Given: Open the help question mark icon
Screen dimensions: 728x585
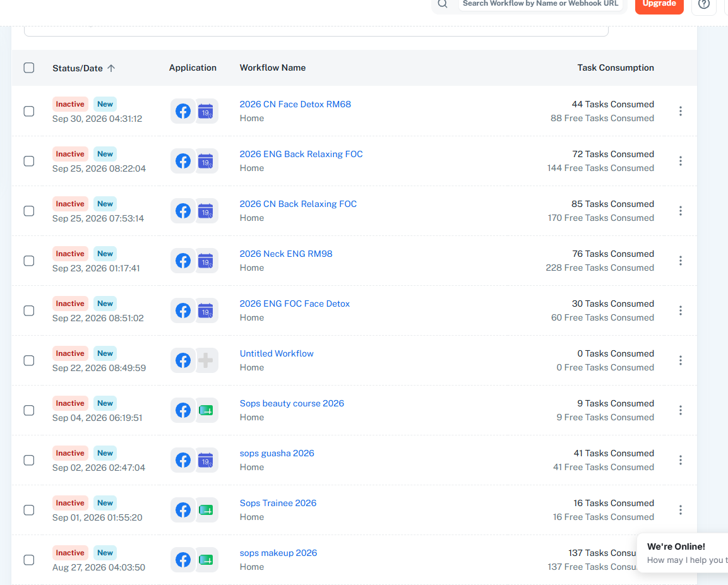Looking at the screenshot, I should 704,4.
